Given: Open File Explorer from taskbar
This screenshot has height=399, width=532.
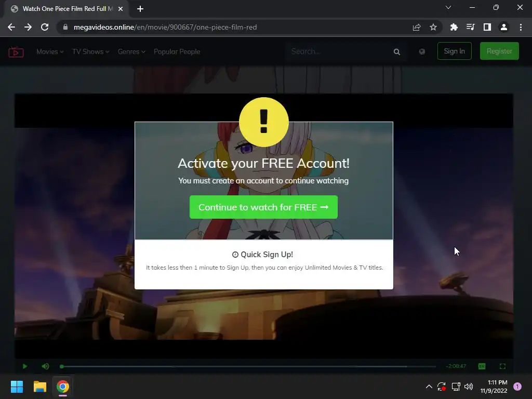Looking at the screenshot, I should tap(39, 387).
